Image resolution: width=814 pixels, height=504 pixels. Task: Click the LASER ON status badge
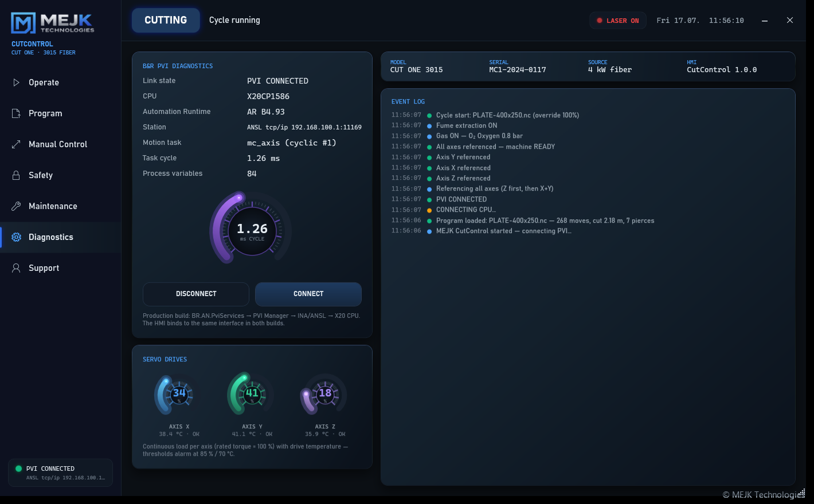pos(618,21)
